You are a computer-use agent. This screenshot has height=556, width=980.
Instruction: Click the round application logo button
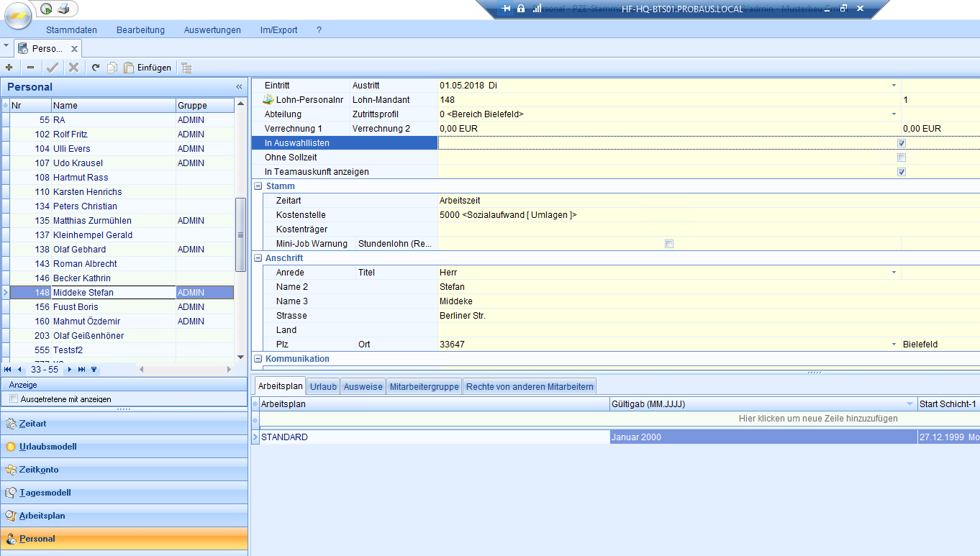pyautogui.click(x=17, y=16)
